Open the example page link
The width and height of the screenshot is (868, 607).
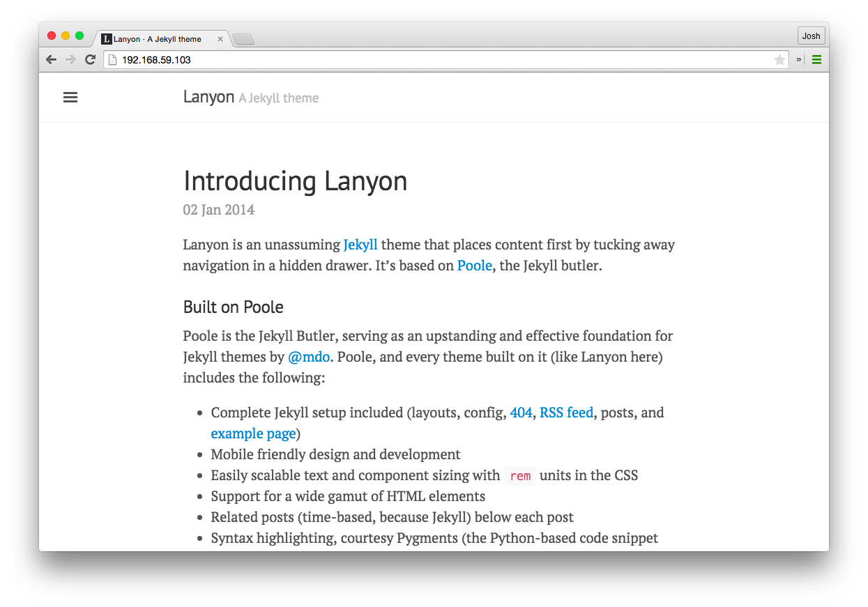pos(254,433)
